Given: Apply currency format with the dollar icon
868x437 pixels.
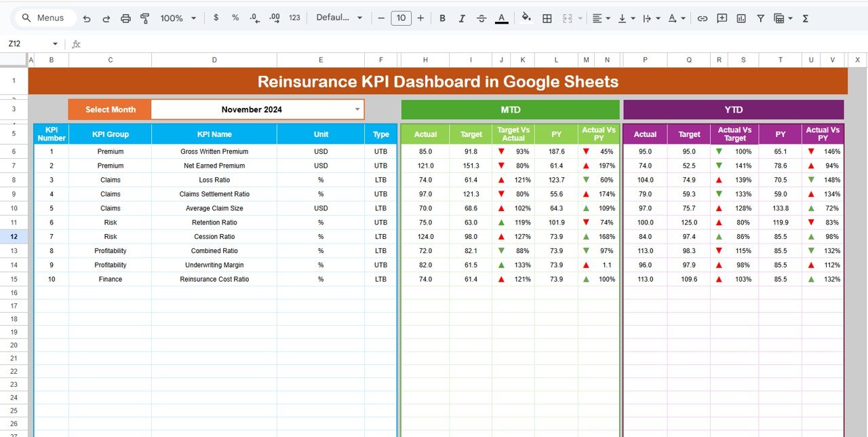Looking at the screenshot, I should [216, 18].
